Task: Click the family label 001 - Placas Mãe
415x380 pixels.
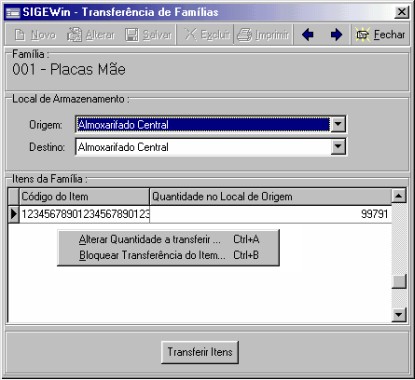Action: 69,69
